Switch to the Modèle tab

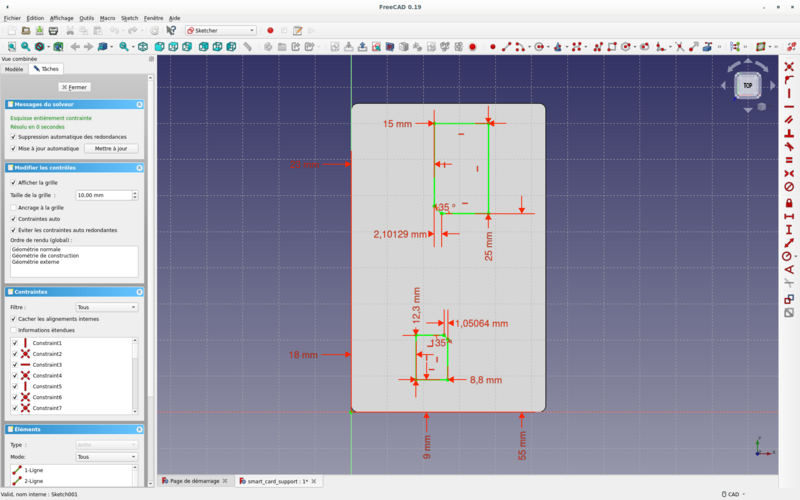(14, 69)
